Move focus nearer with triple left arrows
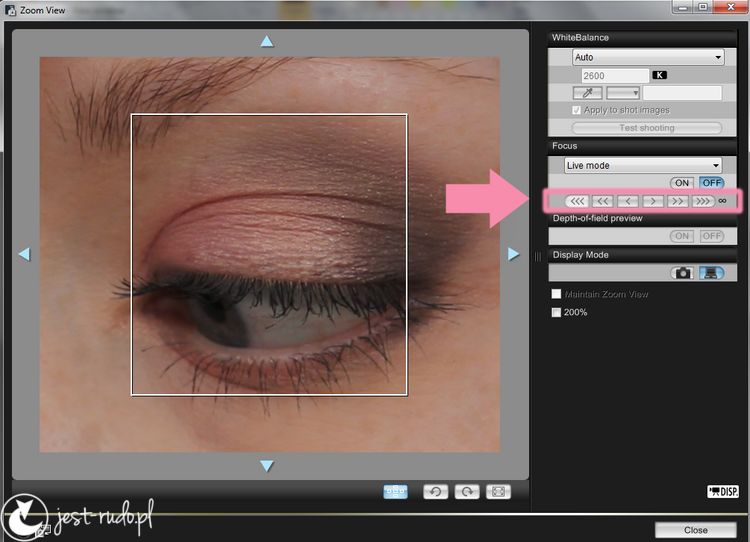This screenshot has height=542, width=750. click(577, 201)
